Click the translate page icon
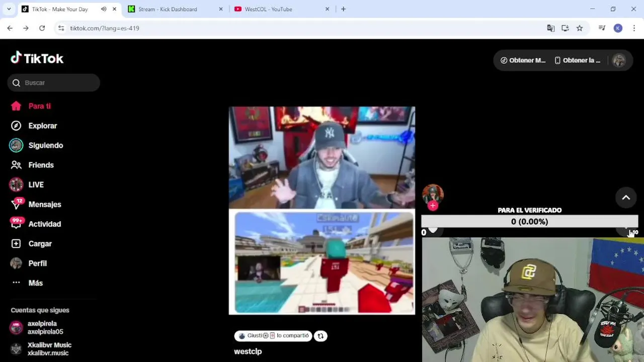The width and height of the screenshot is (644, 362). 551,28
